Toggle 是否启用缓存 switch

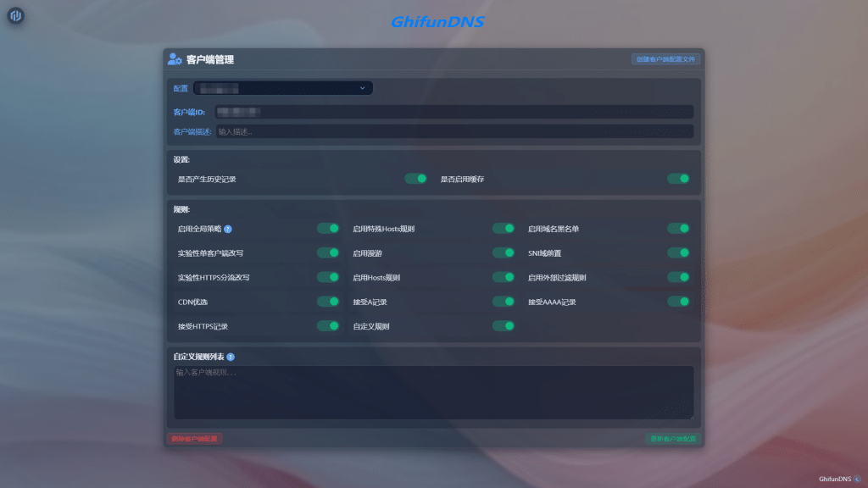pos(678,179)
